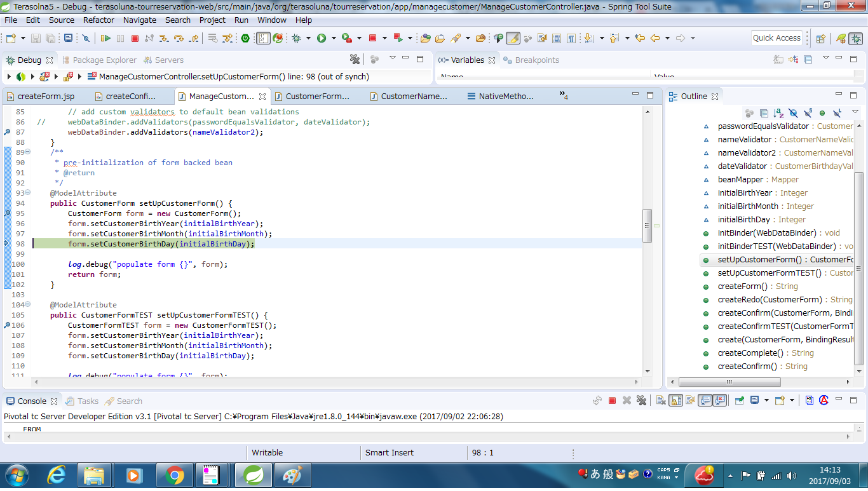This screenshot has height=491, width=868.
Task: Click the Skip All Breakpoints icon
Action: 86,38
